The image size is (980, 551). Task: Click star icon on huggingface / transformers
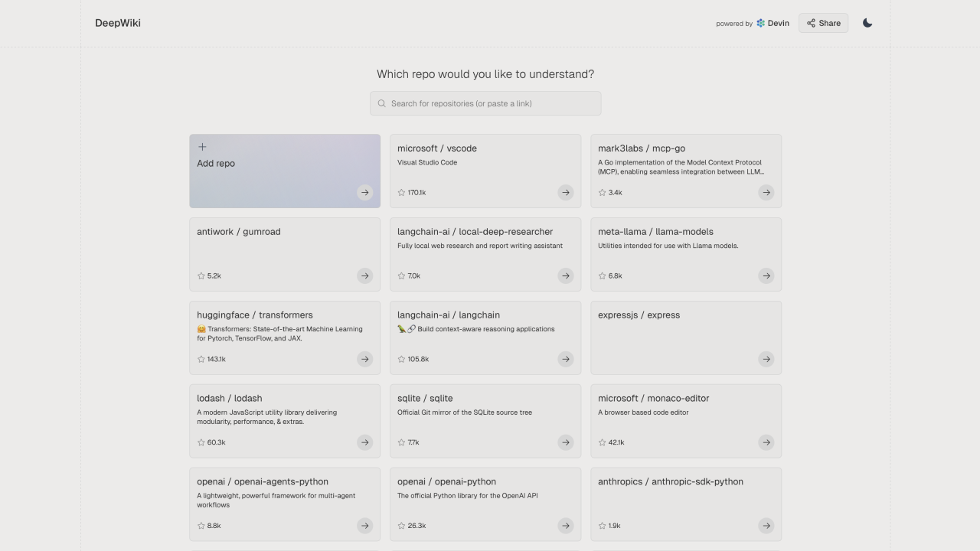(x=201, y=360)
